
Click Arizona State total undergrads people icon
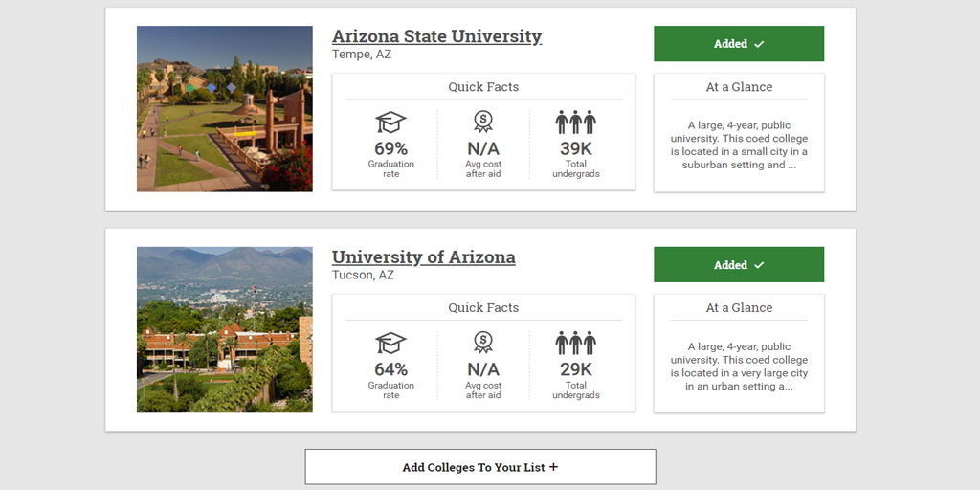(x=575, y=122)
